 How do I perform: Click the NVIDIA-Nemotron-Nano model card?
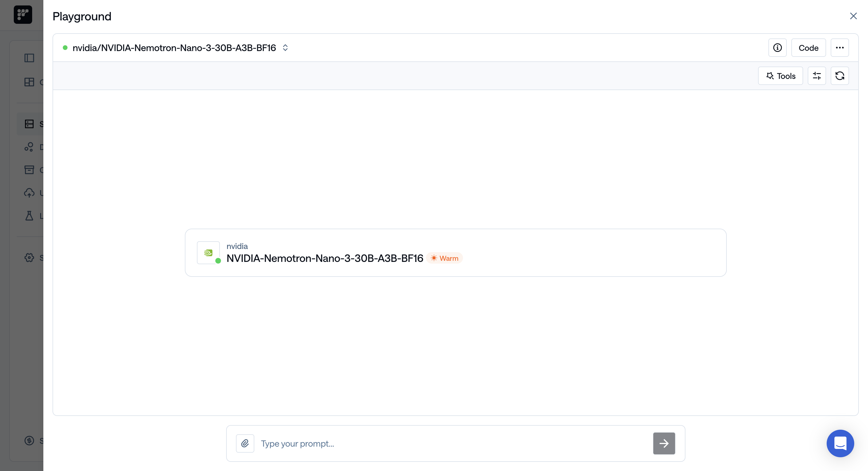(x=455, y=253)
